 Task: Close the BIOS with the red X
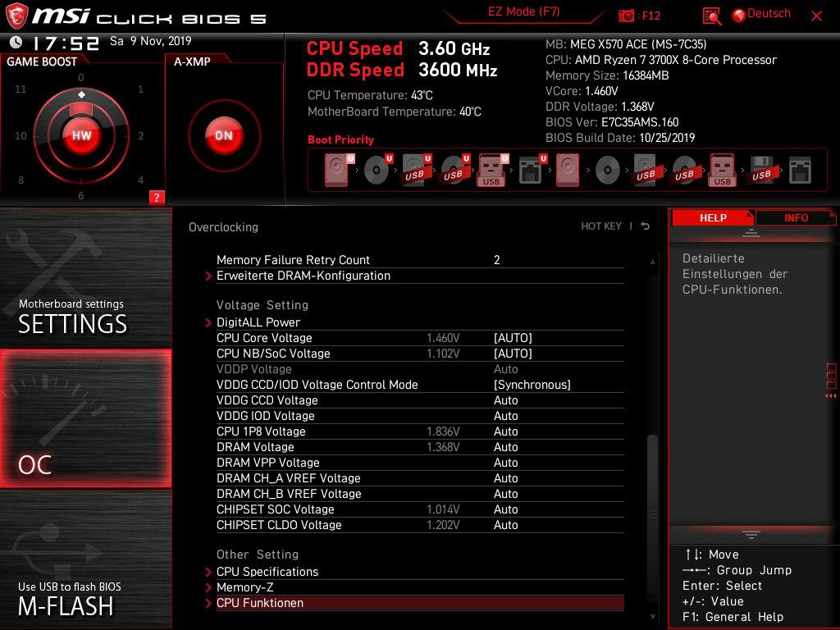[816, 16]
